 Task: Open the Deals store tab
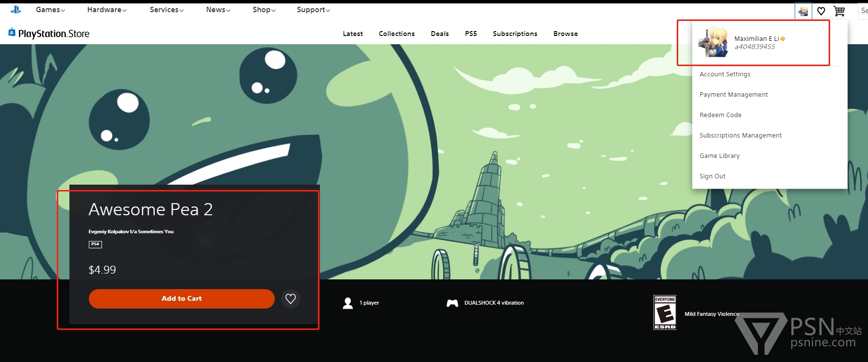click(440, 34)
